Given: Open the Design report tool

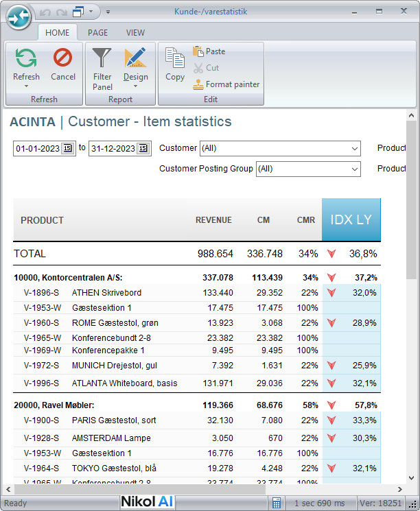Looking at the screenshot, I should pos(136,64).
